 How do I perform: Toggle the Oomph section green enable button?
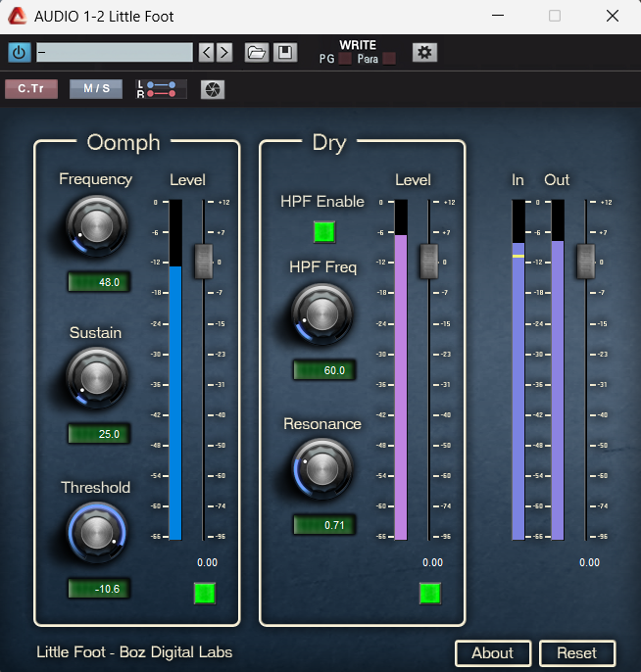pos(204,593)
